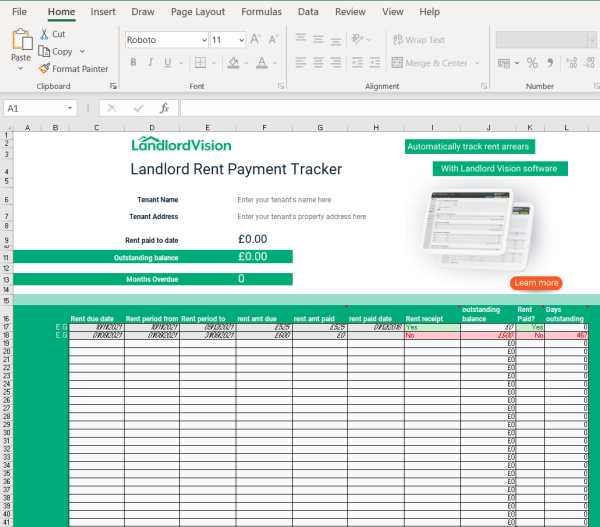Viewport: 600px width, 527px height.
Task: Set Top Align for cell text
Action: click(x=301, y=39)
